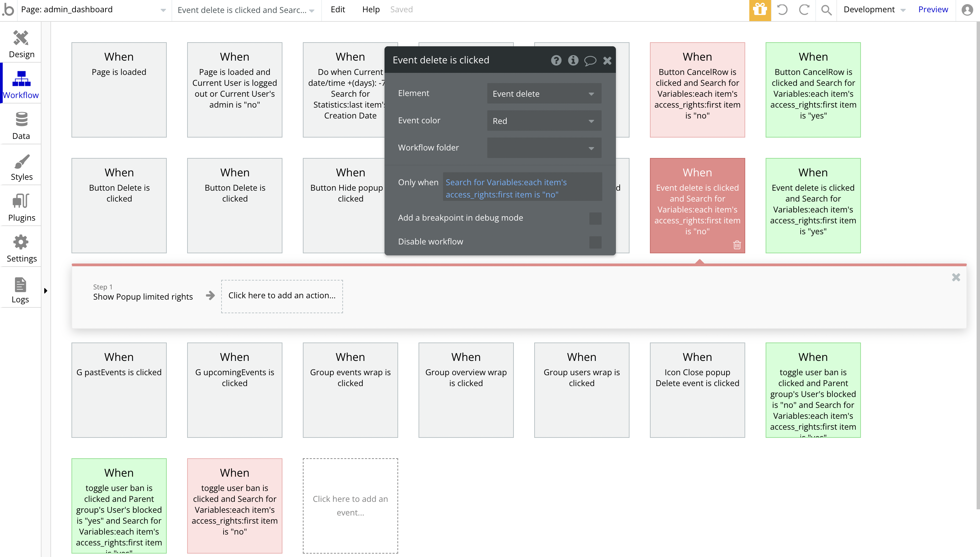This screenshot has height=557, width=980.
Task: Open the Plugins section
Action: pyautogui.click(x=21, y=207)
